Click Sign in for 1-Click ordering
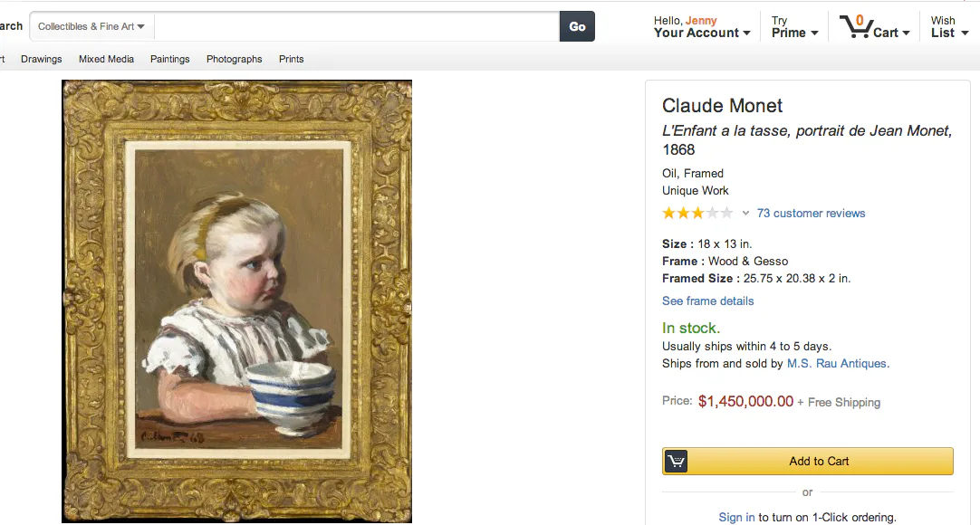The width and height of the screenshot is (980, 525). [736, 518]
